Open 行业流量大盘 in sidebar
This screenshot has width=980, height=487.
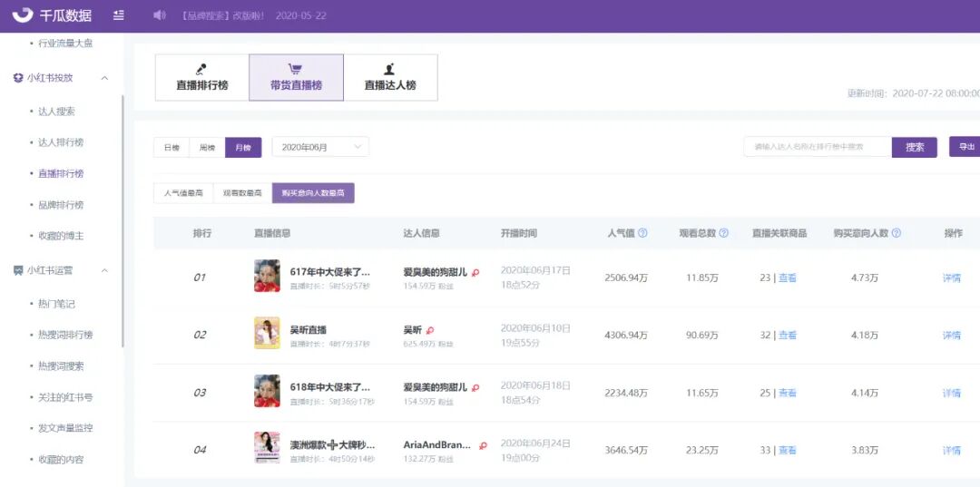point(65,44)
